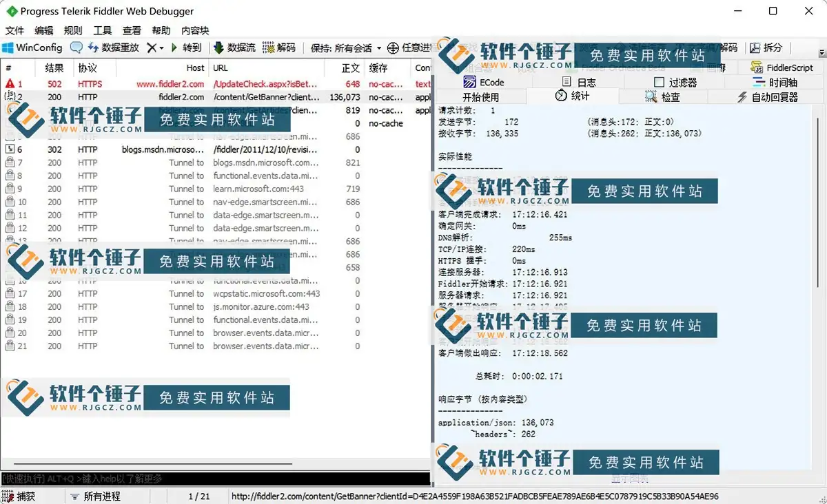The image size is (827, 504).
Task: Open the 帮助 menu
Action: 161,30
